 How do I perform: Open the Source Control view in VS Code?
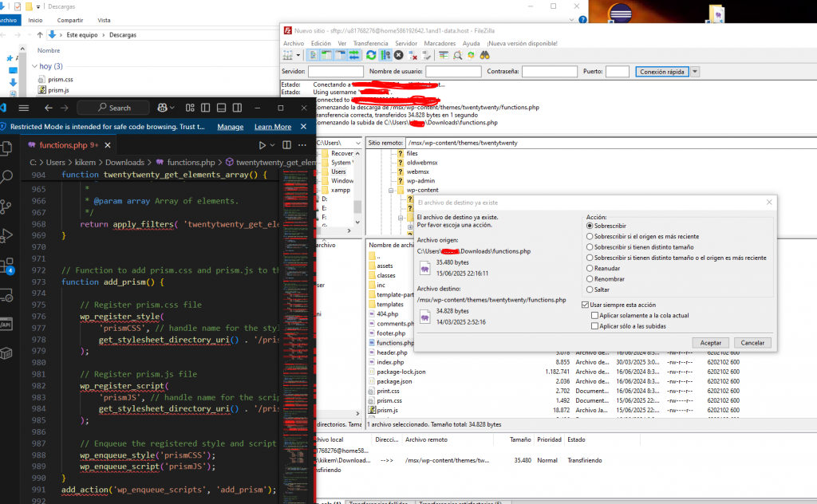point(7,206)
